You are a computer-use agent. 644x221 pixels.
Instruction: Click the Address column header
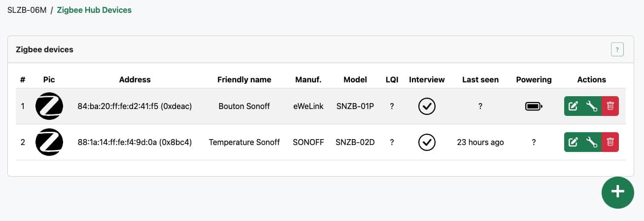point(135,79)
